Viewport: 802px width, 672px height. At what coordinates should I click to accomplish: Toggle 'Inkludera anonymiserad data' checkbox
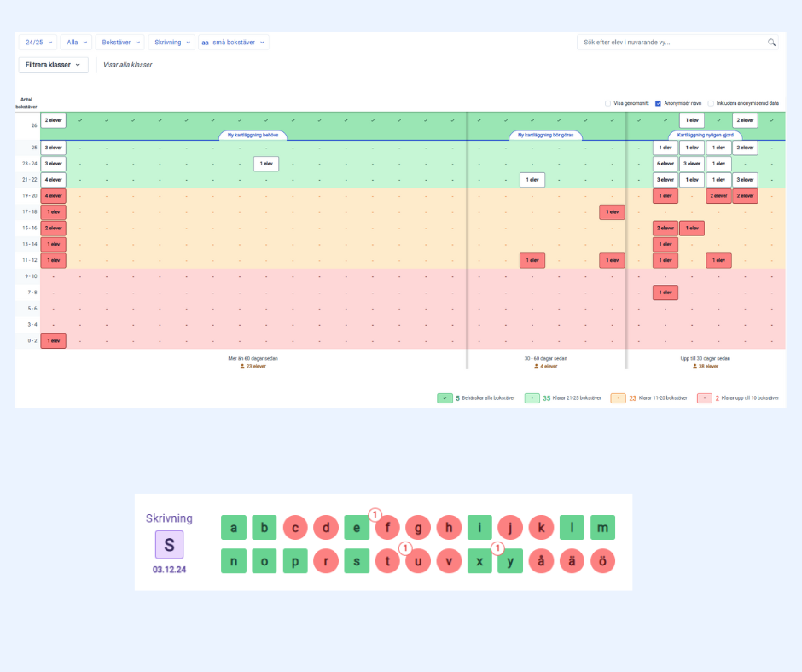click(x=711, y=103)
